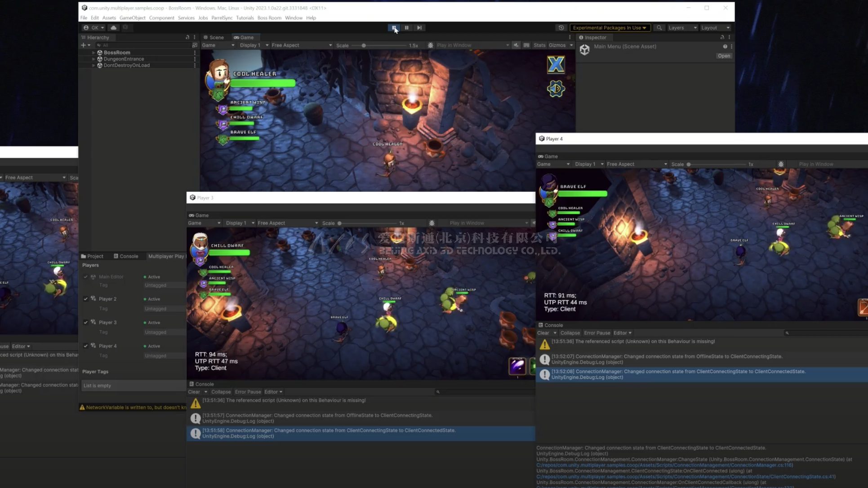Expand the BossRoom scene in Hierarchy
Image resolution: width=868 pixels, height=488 pixels.
pyautogui.click(x=93, y=53)
